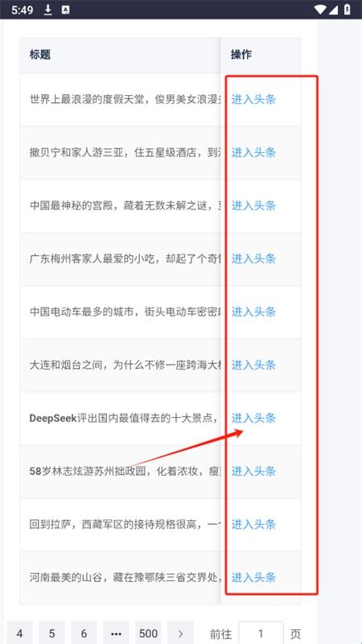The width and height of the screenshot is (362, 644).
Task: Open 进入头条 for 世界上最浪漫的度假天堂 row
Action: (x=253, y=99)
